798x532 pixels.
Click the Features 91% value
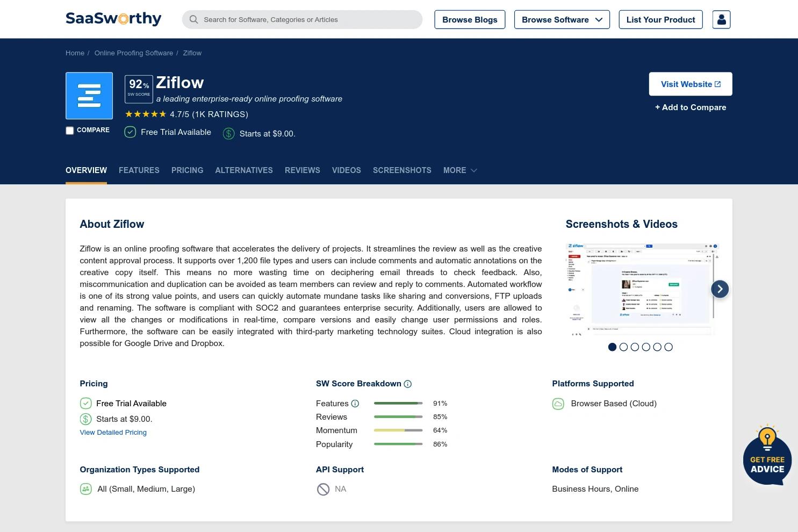point(440,404)
